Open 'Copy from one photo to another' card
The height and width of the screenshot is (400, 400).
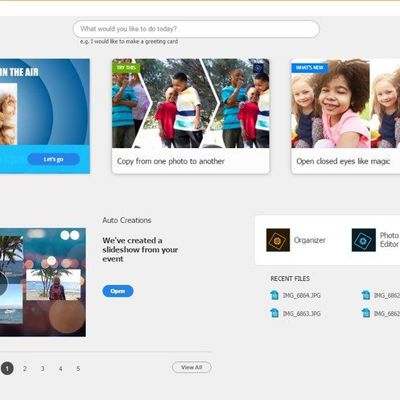tap(191, 116)
